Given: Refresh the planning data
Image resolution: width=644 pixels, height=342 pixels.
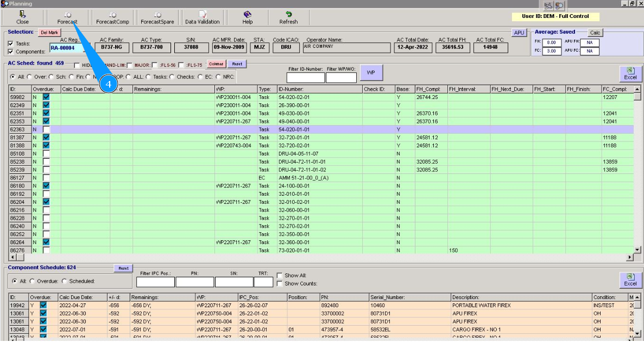Looking at the screenshot, I should (288, 17).
